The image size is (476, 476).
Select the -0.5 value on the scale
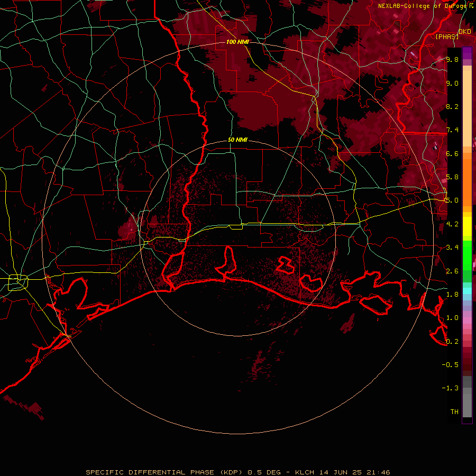(450, 365)
